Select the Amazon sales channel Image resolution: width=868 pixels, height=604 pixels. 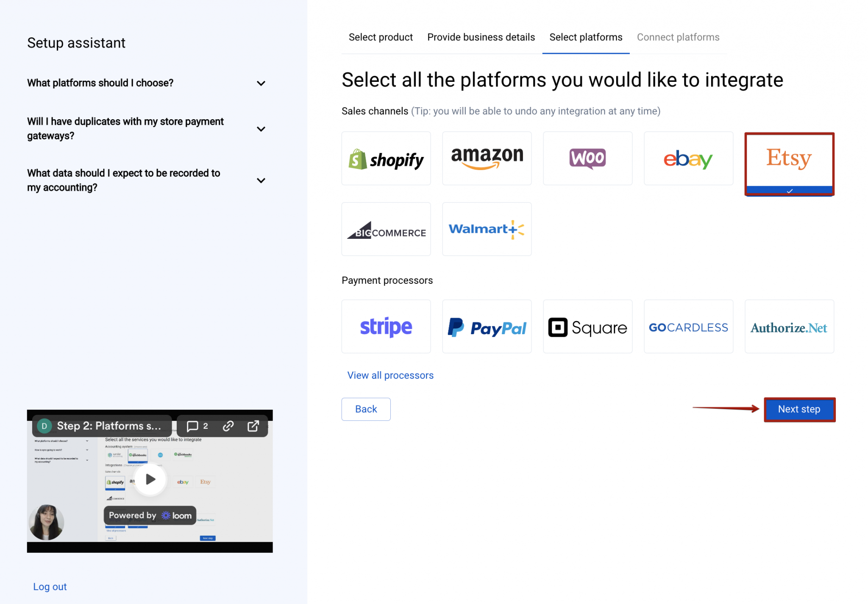click(x=487, y=158)
